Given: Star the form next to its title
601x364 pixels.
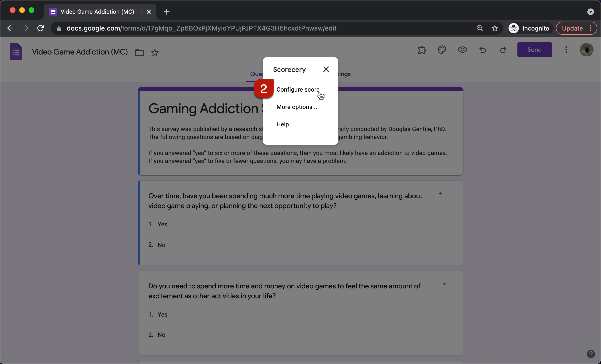Looking at the screenshot, I should click(155, 52).
